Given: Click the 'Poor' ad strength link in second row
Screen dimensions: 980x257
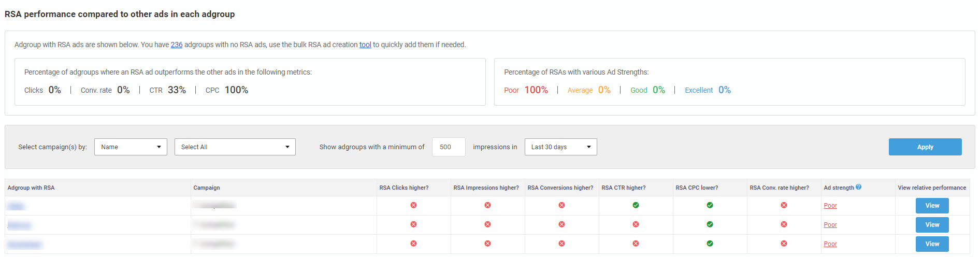Looking at the screenshot, I should tap(830, 225).
